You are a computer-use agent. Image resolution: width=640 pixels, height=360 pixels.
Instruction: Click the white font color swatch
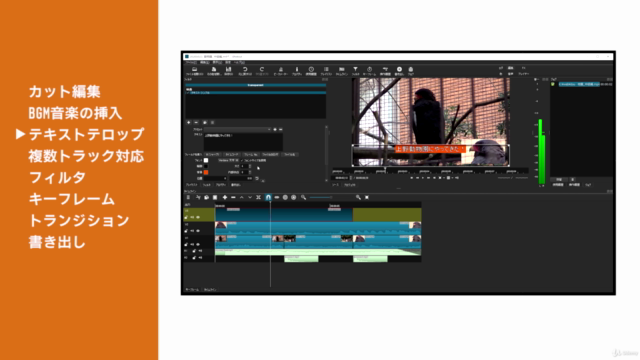[206, 160]
